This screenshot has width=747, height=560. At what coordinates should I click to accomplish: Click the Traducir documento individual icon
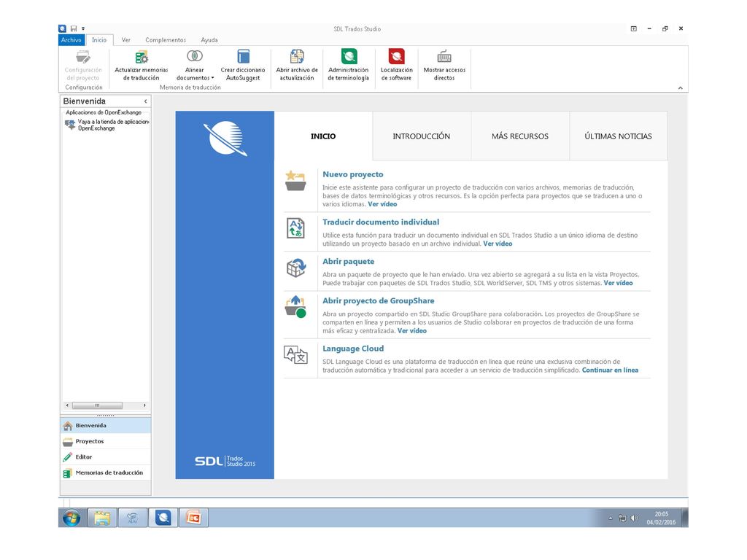click(295, 228)
